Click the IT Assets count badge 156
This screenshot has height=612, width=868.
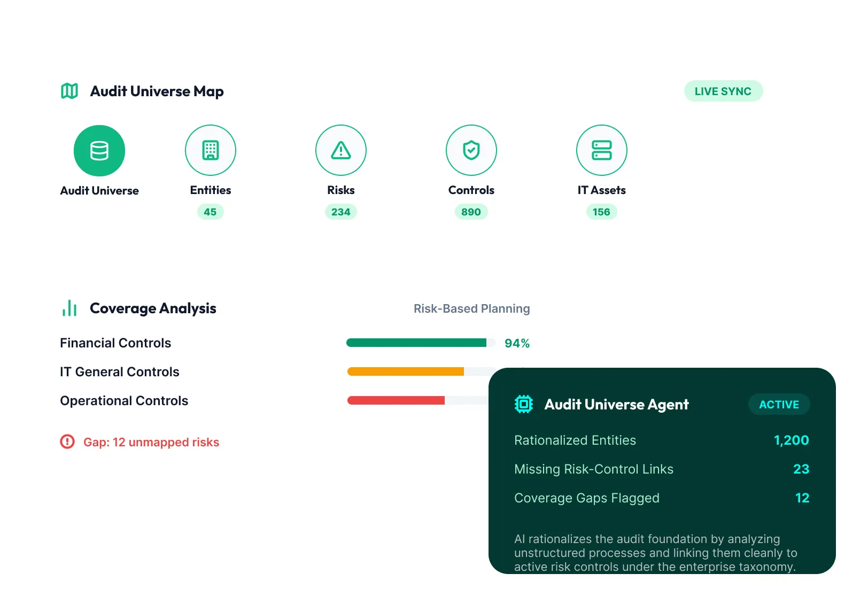(601, 212)
